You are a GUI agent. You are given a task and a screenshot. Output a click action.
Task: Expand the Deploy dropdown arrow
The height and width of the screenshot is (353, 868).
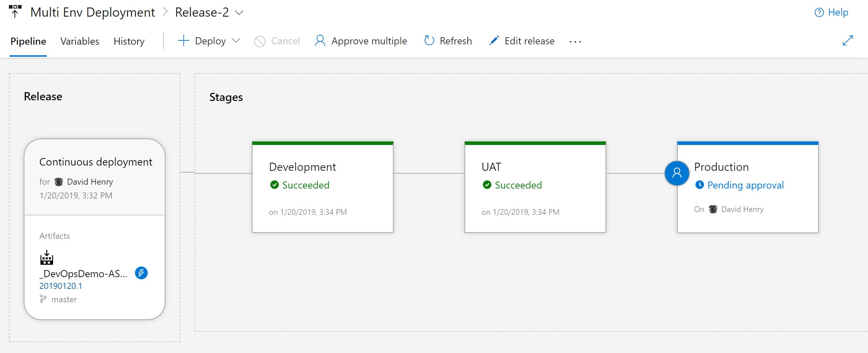(x=236, y=41)
